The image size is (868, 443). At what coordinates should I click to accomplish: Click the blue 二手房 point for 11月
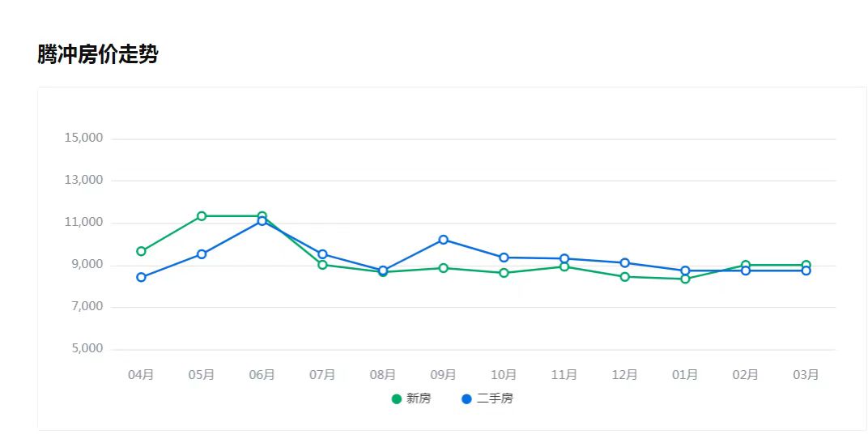pos(564,259)
